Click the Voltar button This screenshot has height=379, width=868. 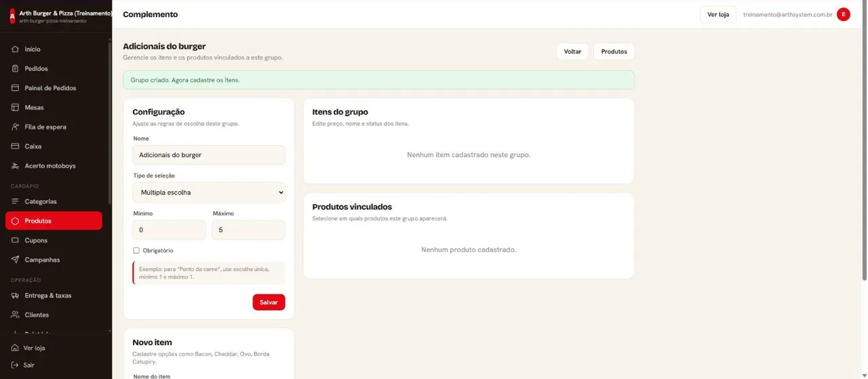pyautogui.click(x=572, y=52)
